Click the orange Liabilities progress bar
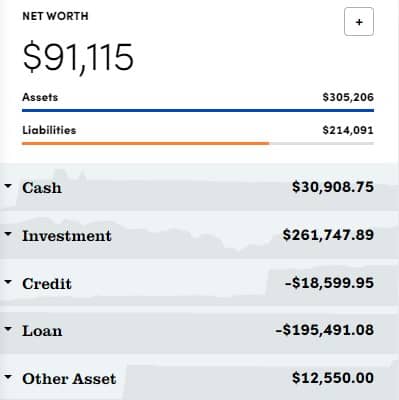 146,143
